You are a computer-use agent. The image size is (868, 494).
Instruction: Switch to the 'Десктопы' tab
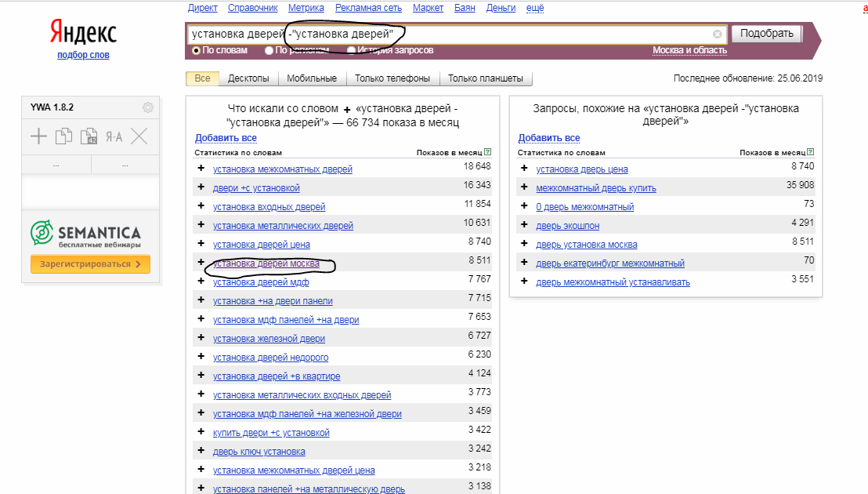248,78
